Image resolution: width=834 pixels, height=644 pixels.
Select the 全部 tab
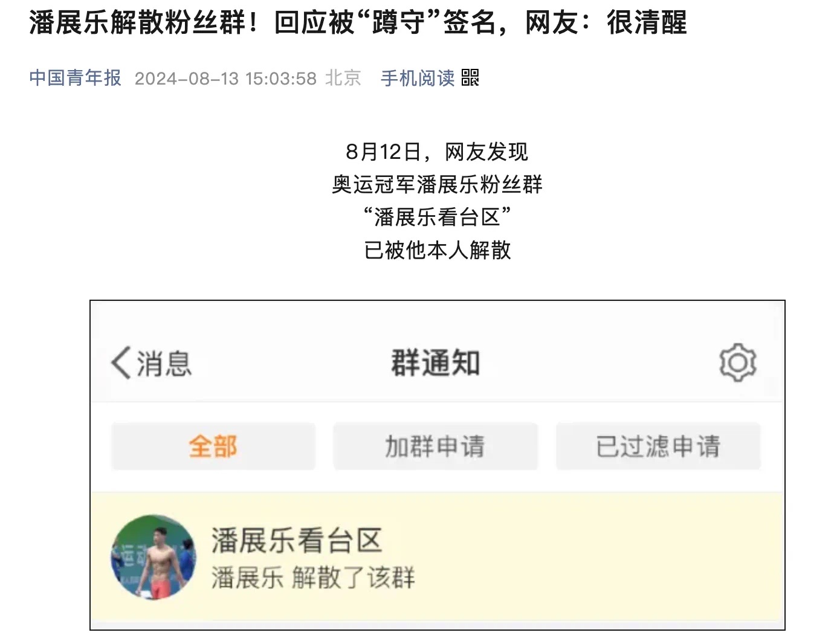(x=213, y=446)
